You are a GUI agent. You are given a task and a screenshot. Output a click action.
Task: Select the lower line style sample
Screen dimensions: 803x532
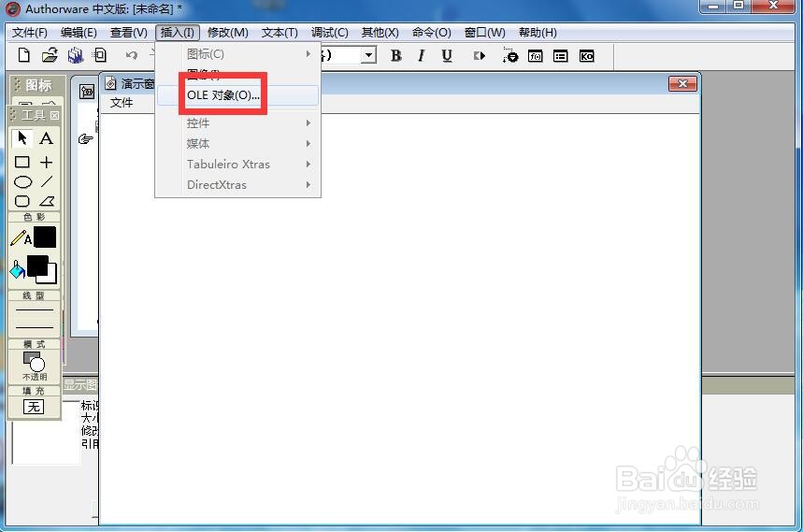[34, 326]
